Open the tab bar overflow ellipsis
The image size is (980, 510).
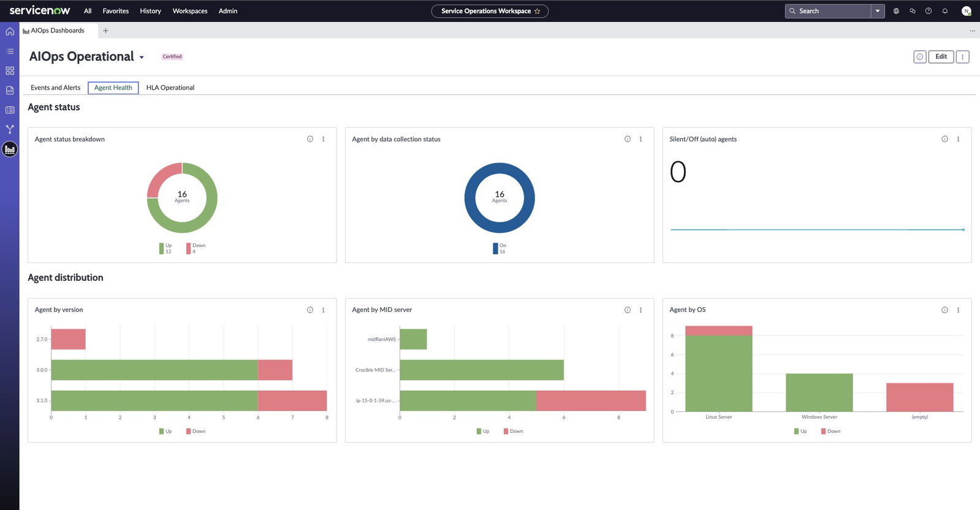point(972,31)
